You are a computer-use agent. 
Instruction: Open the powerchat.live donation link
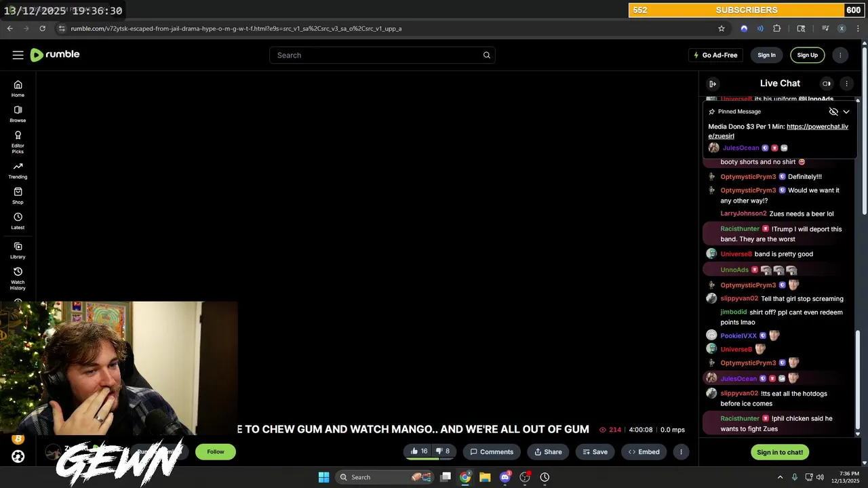[x=778, y=131]
